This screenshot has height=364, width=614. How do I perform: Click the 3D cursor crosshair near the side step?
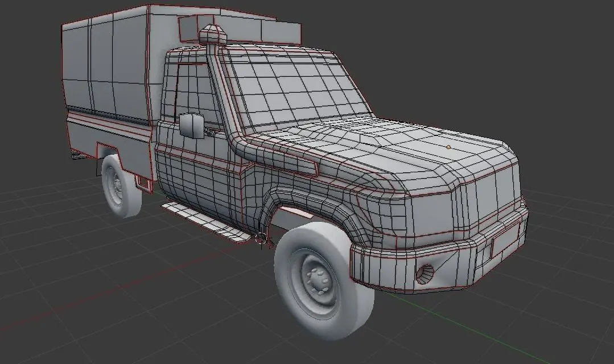pos(261,238)
